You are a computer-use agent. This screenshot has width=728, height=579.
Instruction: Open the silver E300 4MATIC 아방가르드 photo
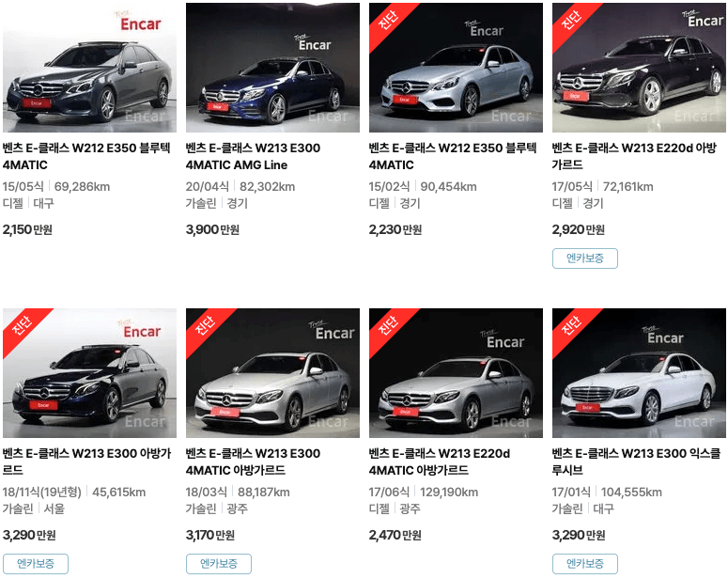(272, 372)
